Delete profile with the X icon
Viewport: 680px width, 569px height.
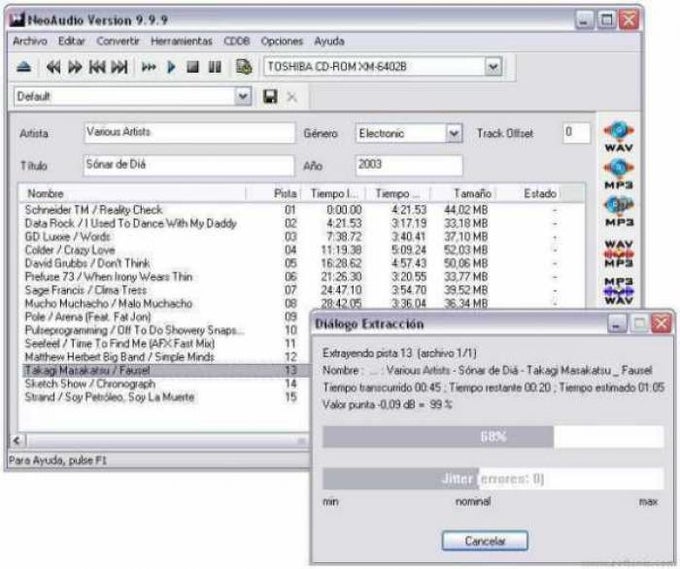pyautogui.click(x=292, y=97)
